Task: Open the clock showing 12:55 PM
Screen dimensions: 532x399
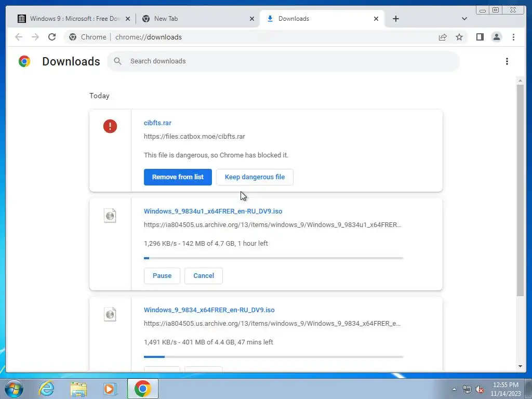Action: [x=506, y=389]
